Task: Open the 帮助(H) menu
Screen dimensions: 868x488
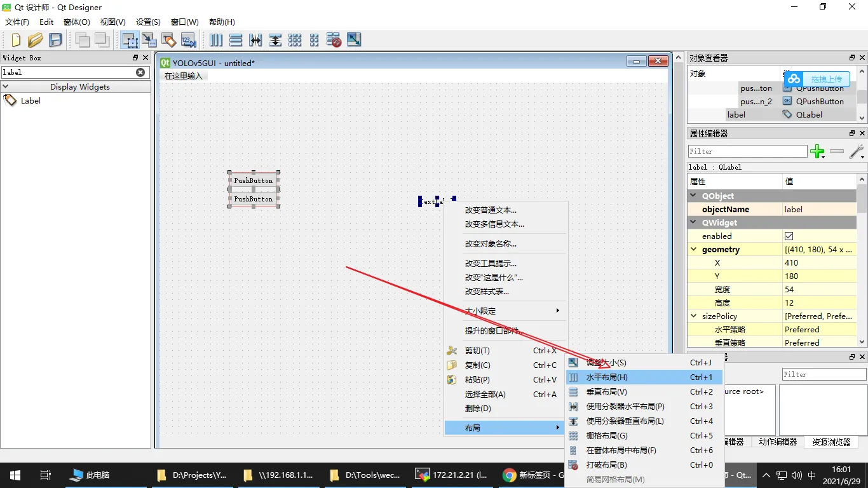Action: 222,22
